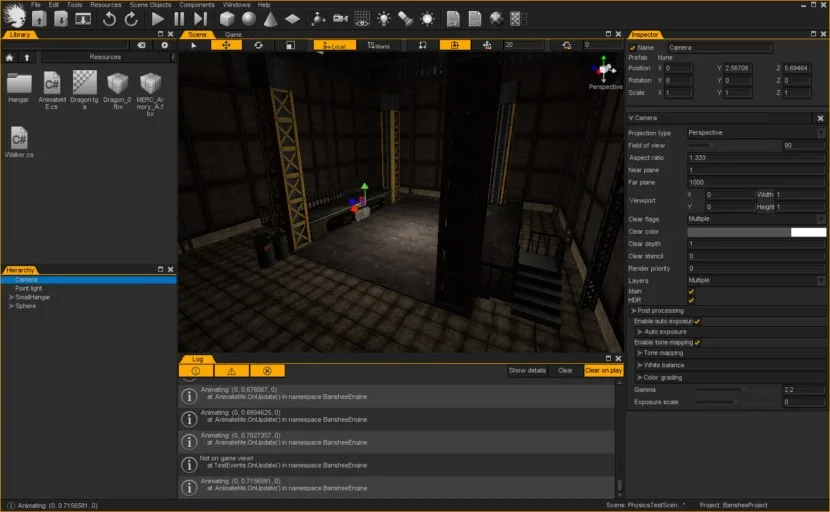Disable the Enable tone mapping checkbox

point(697,342)
